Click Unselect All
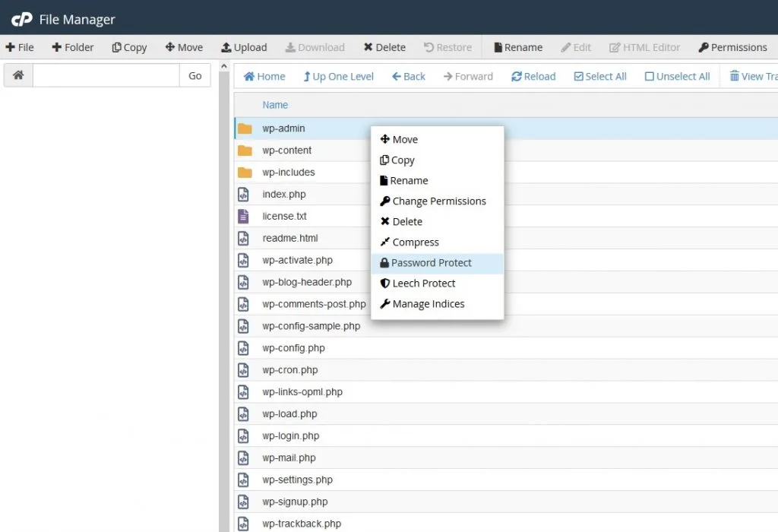 [x=677, y=77]
